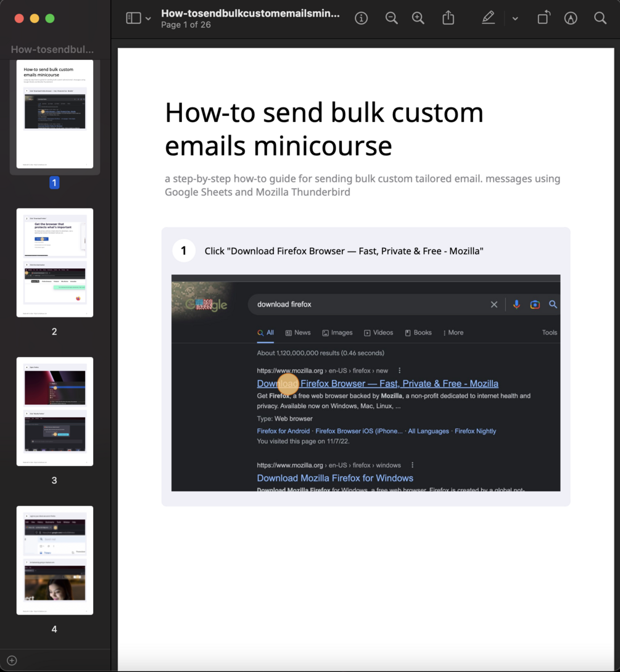The height and width of the screenshot is (672, 620).
Task: Click the subtitle mentioning Mozilla Thunderbird
Action: tap(362, 185)
